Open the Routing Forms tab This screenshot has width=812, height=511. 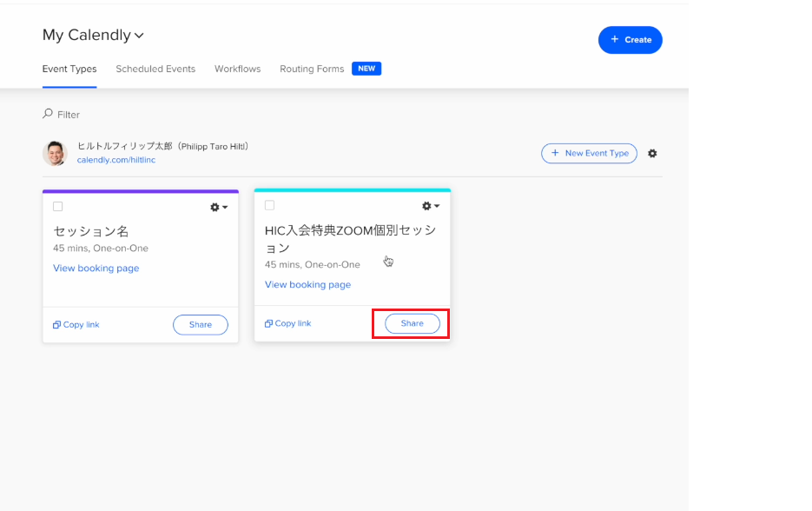[x=312, y=69]
